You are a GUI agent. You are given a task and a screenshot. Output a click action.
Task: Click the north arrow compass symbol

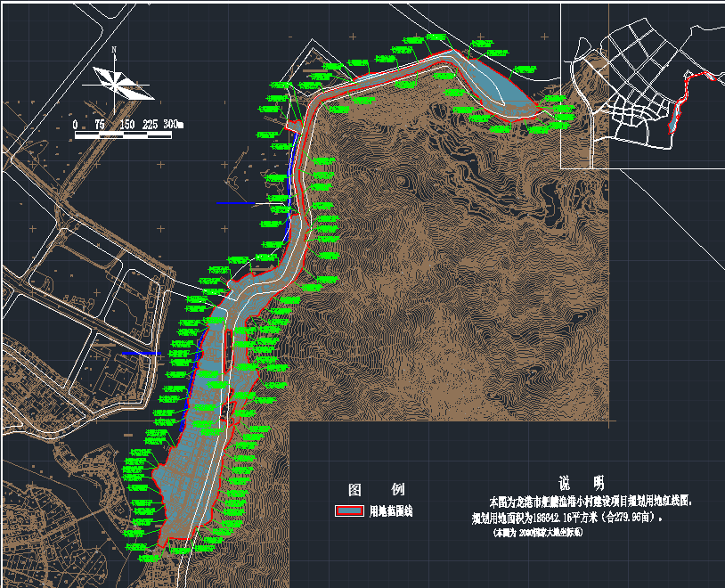click(117, 84)
